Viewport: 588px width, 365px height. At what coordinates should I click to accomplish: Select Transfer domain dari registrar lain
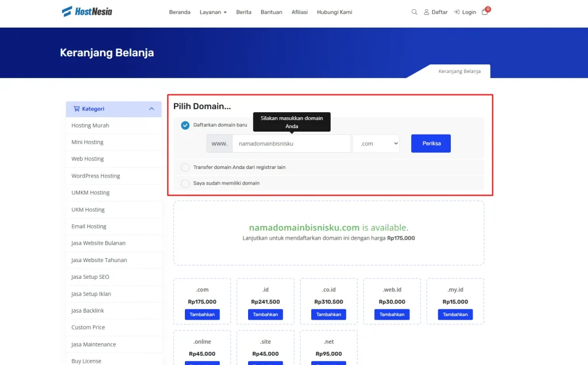tap(185, 167)
